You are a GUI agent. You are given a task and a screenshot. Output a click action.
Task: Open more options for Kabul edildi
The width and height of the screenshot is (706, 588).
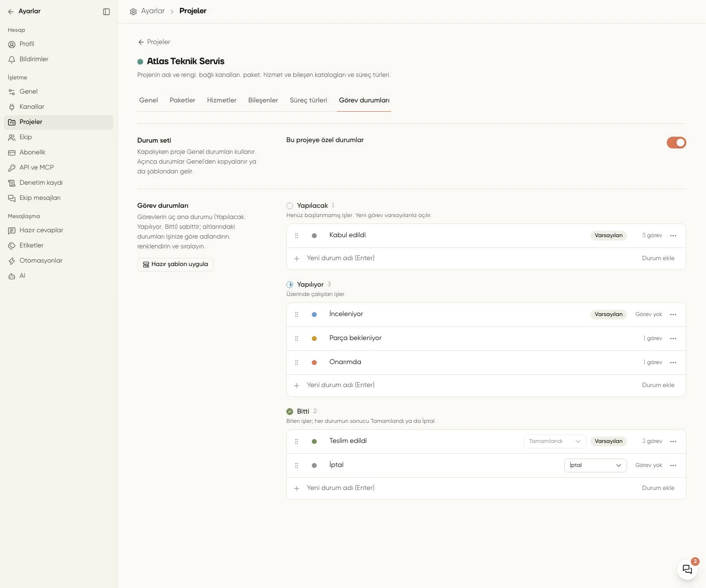[673, 236]
